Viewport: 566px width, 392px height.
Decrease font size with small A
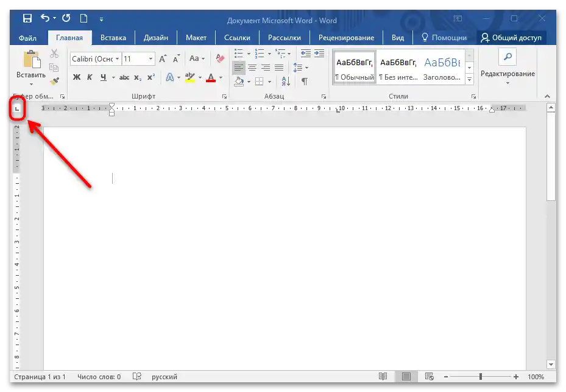[177, 59]
